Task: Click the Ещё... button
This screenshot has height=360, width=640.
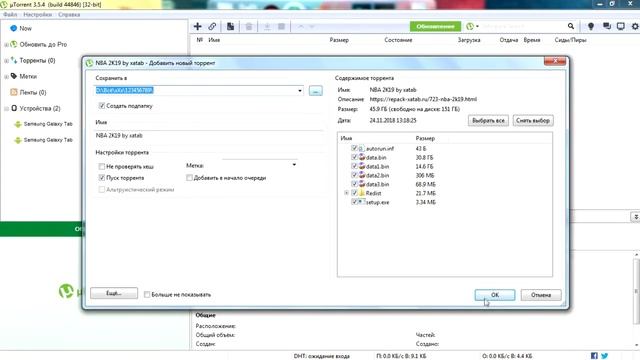Action: (114, 293)
